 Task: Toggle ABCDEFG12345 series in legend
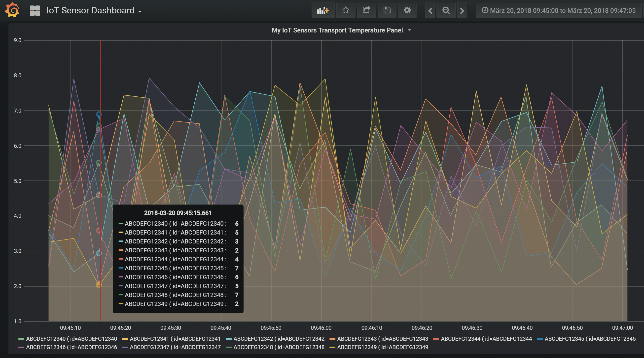[x=590, y=339]
